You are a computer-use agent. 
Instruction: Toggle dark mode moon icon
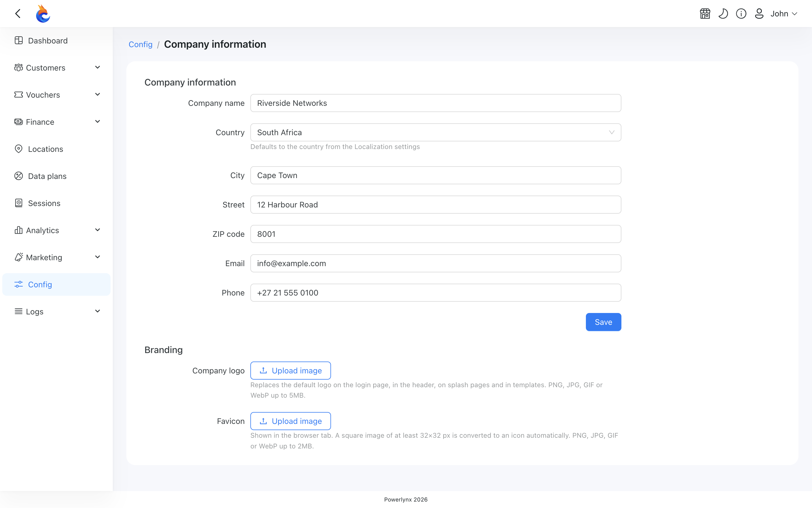(x=723, y=14)
